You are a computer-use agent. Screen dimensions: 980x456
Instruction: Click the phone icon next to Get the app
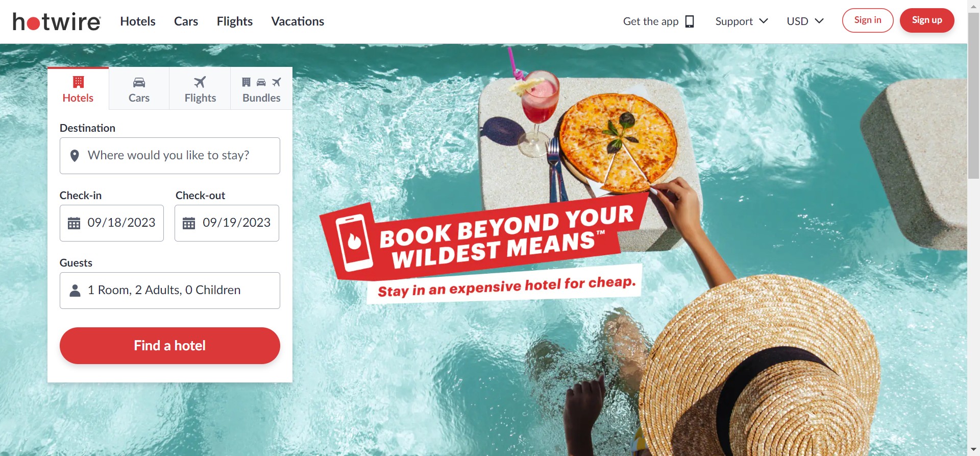[690, 21]
